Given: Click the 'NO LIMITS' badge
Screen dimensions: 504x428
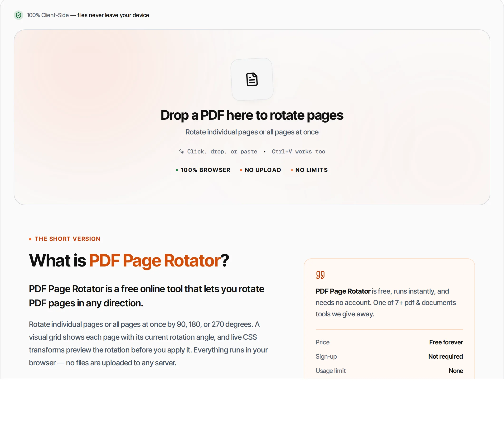Looking at the screenshot, I should tap(309, 170).
